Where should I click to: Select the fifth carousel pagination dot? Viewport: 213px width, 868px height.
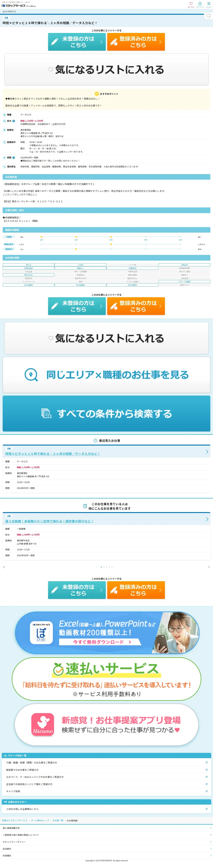tap(112, 567)
